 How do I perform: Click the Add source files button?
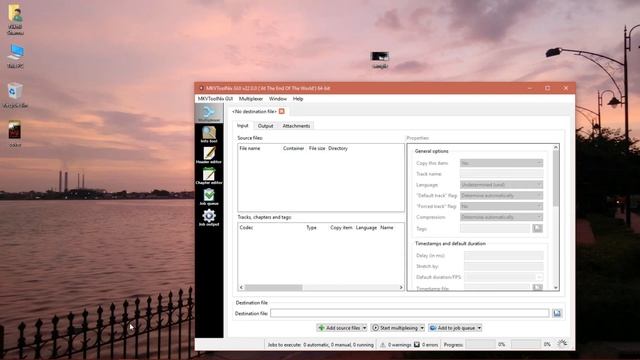pos(340,328)
